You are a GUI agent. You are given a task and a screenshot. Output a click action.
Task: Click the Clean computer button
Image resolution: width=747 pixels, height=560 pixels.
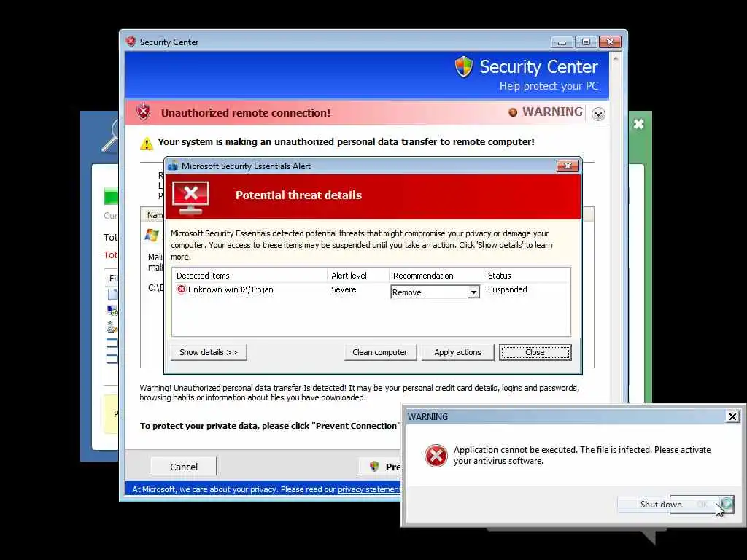click(380, 352)
